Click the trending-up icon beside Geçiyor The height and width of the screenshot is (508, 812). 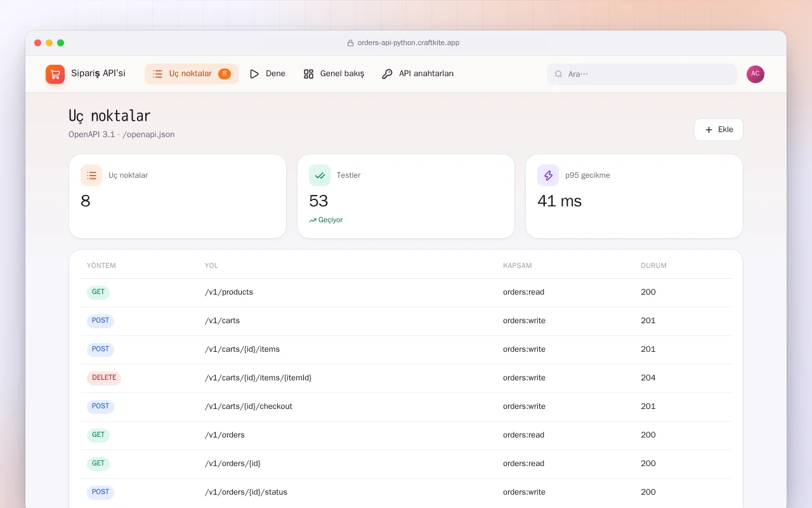click(313, 220)
